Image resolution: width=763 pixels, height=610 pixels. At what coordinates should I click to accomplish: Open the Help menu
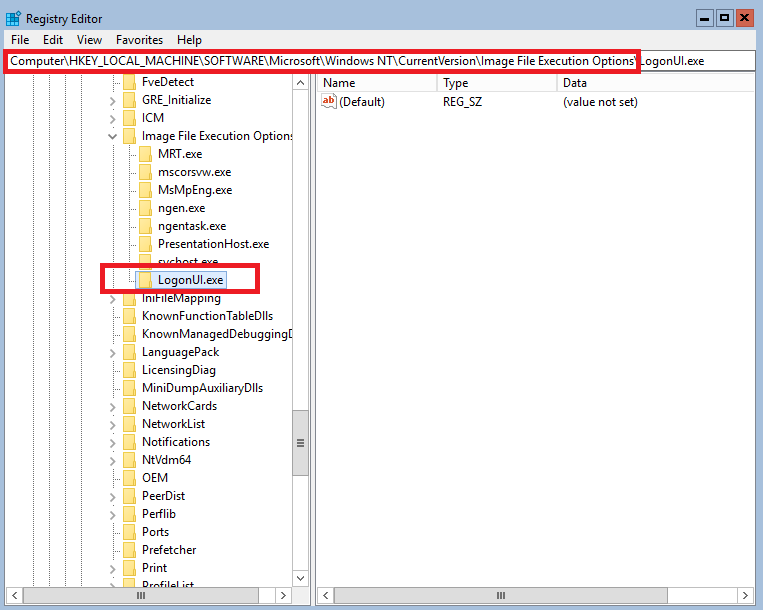(x=189, y=40)
